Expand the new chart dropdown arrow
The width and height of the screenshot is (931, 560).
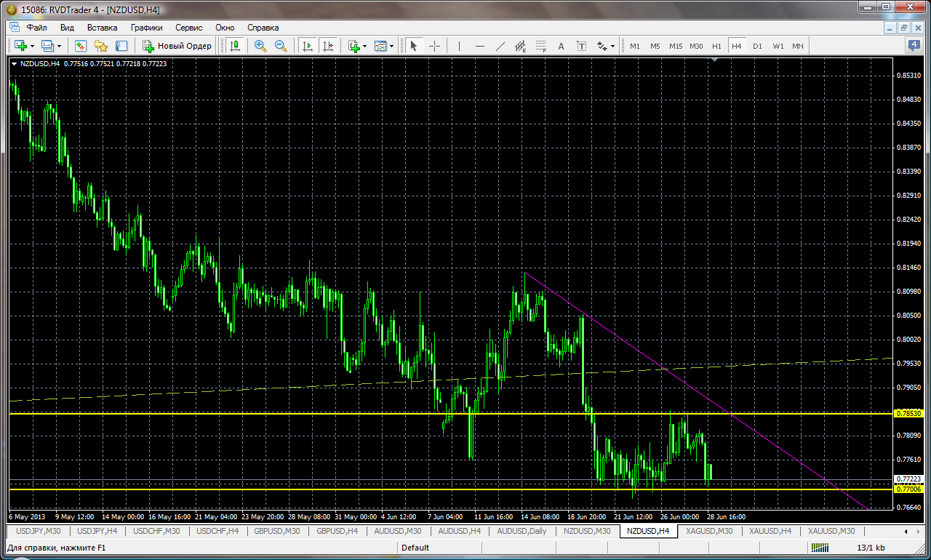pyautogui.click(x=32, y=46)
